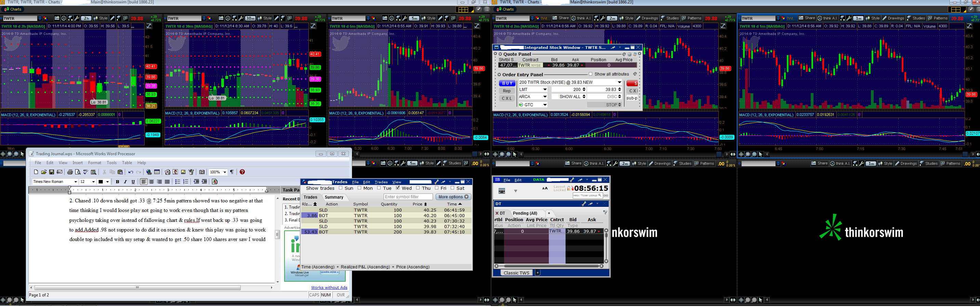This screenshot has height=307, width=980.
Task: Collapse the Order Entry Panel section
Action: tap(500, 75)
